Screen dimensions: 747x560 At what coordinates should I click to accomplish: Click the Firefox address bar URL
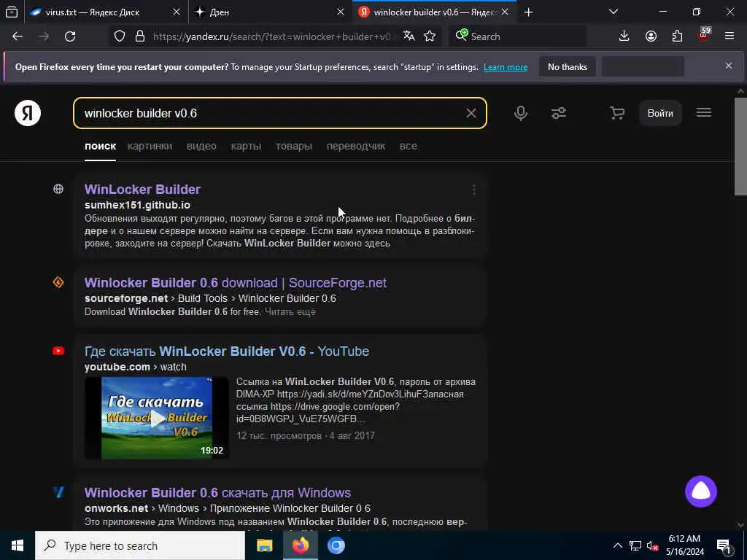pos(274,36)
